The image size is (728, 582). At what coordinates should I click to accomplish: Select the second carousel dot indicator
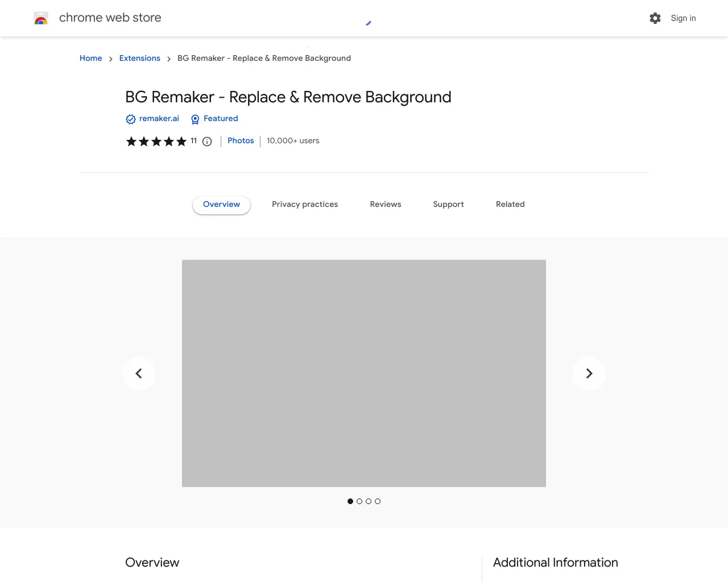pyautogui.click(x=359, y=501)
